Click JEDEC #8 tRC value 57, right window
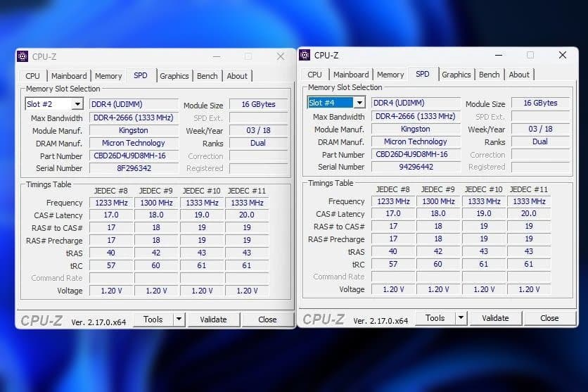The height and width of the screenshot is (392, 588). [x=393, y=264]
